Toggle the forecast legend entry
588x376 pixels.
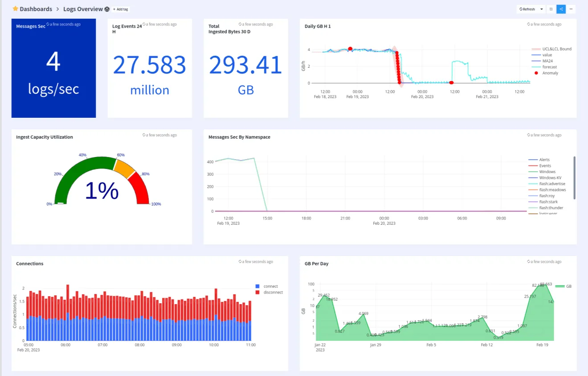[544, 67]
